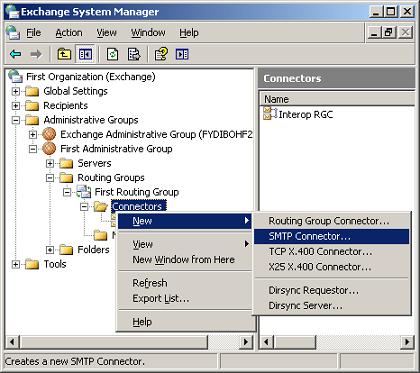Click the tree pane scroll left arrow
The height and width of the screenshot is (373, 420).
coord(12,342)
